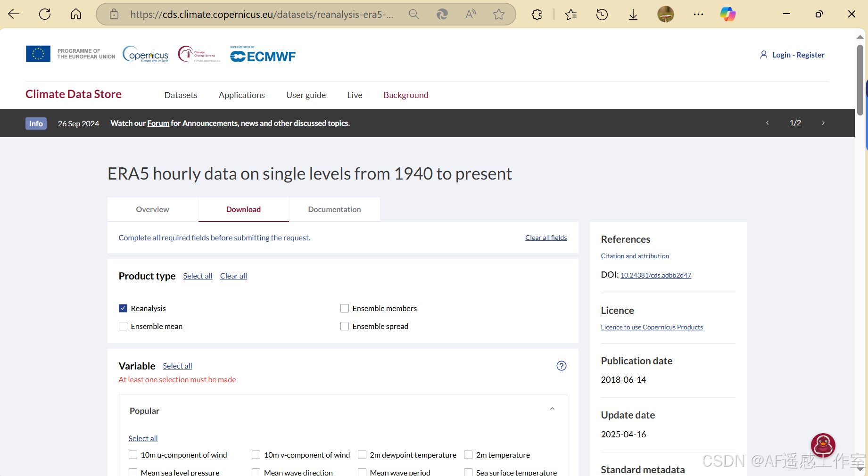Click the page vertical scrollbar
Viewport: 868px width, 476px height.
(860, 80)
